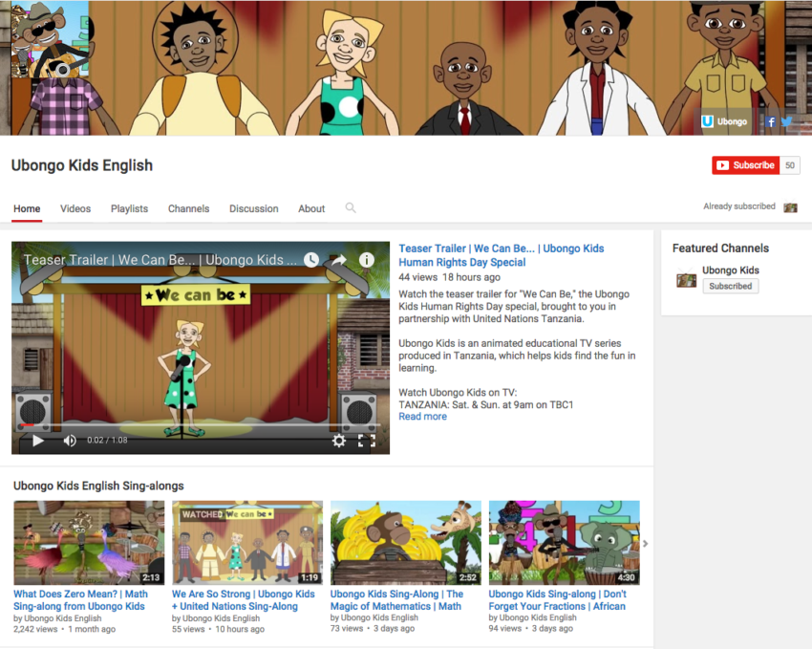
Task: Click the "44 views" count text
Action: (x=417, y=277)
